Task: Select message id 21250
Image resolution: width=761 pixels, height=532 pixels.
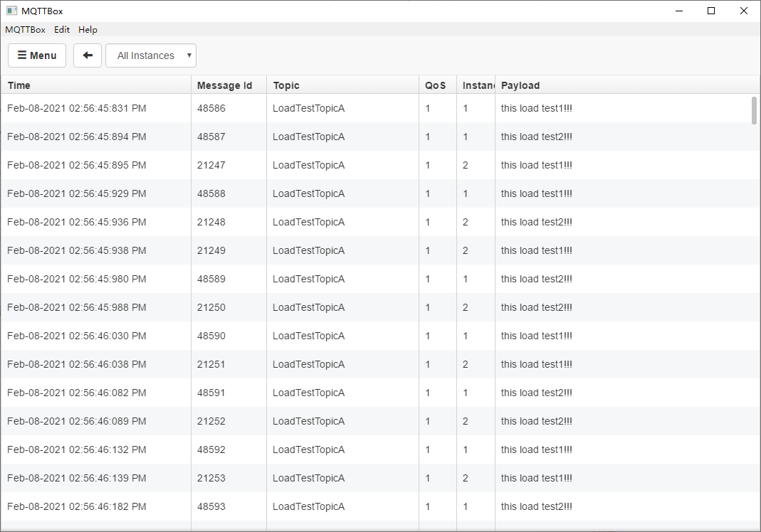Action: tap(211, 307)
